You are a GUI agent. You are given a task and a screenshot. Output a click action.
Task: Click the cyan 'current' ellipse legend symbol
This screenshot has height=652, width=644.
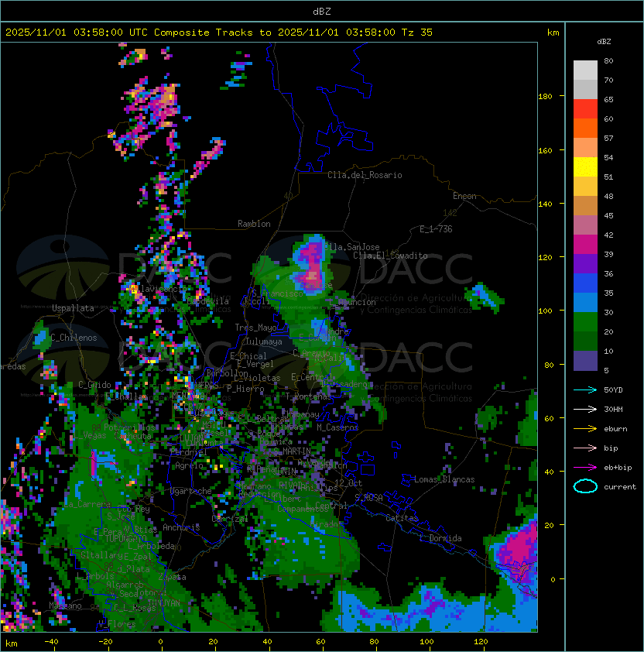pyautogui.click(x=585, y=486)
